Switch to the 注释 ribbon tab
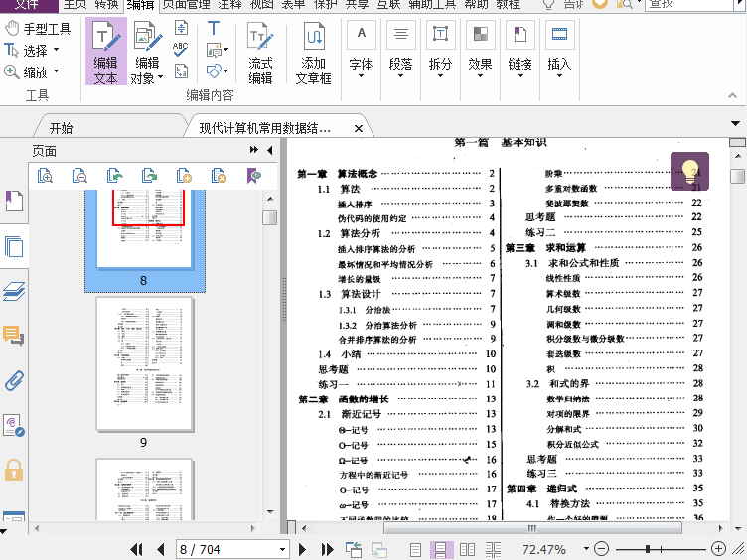The width and height of the screenshot is (747, 560). pos(230,5)
